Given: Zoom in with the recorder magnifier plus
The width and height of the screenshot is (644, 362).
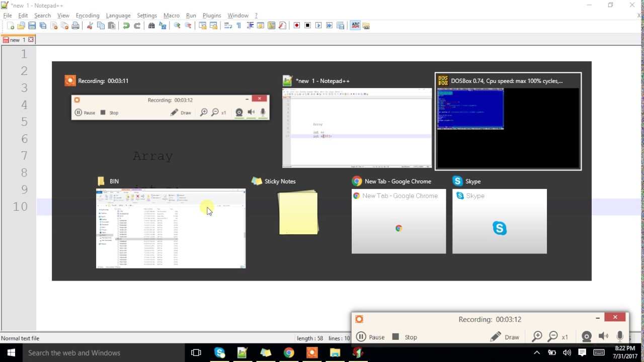Looking at the screenshot, I should coord(537,337).
